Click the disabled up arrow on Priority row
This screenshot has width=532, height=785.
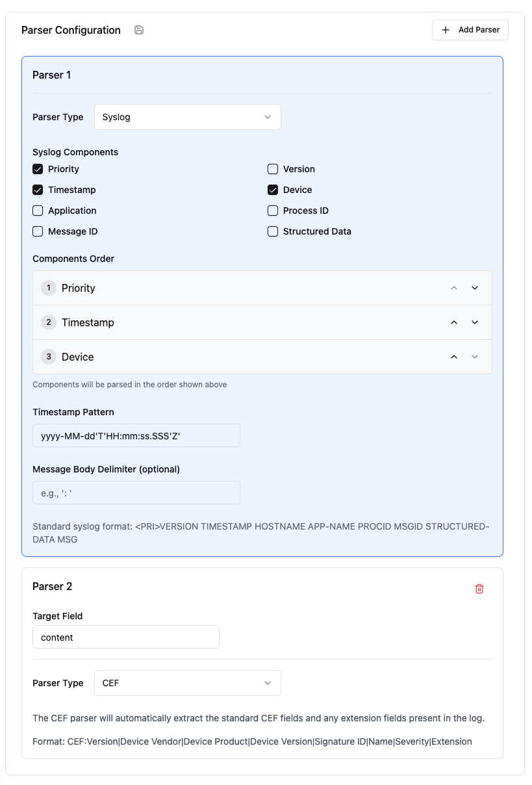(x=454, y=288)
